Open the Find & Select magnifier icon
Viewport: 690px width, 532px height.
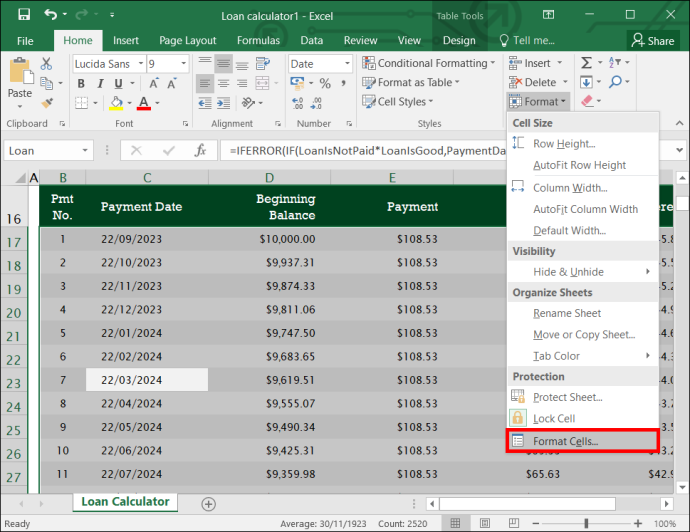616,82
